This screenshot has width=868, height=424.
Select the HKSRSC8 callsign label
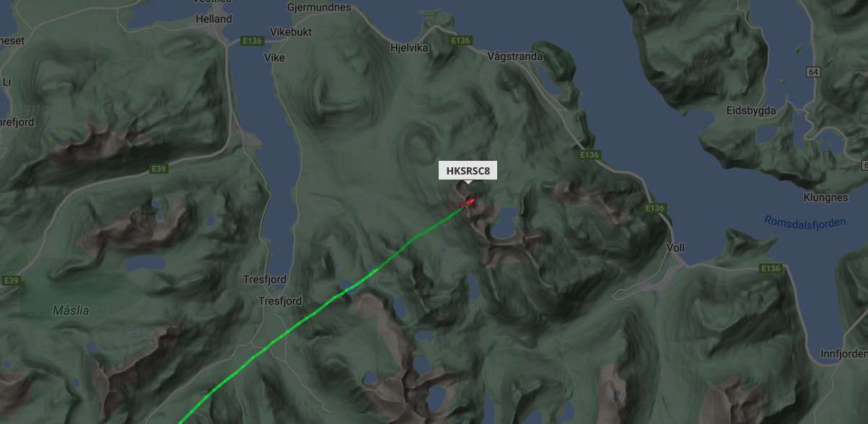468,171
